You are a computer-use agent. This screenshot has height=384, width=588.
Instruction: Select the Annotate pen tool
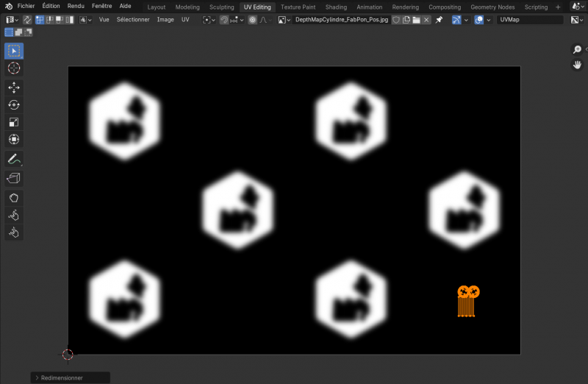(14, 159)
